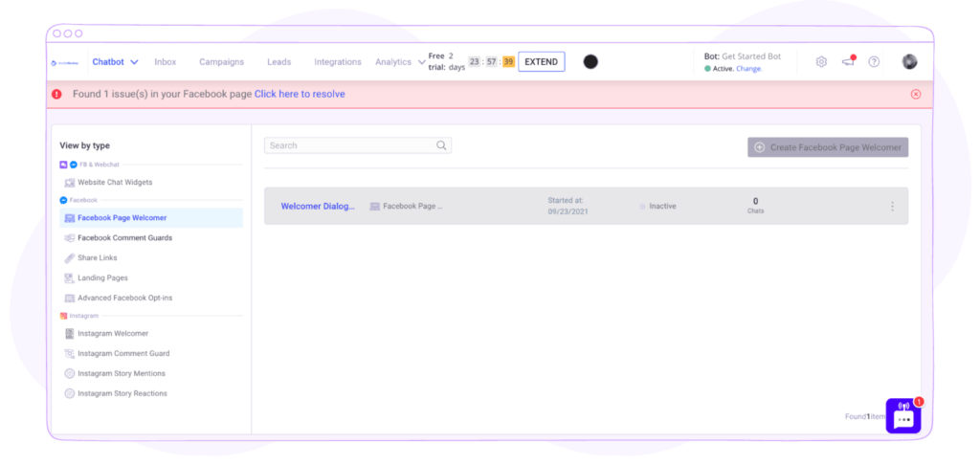Click the Advanced Facebook Opt-ins icon
980x465 pixels.
click(x=69, y=298)
